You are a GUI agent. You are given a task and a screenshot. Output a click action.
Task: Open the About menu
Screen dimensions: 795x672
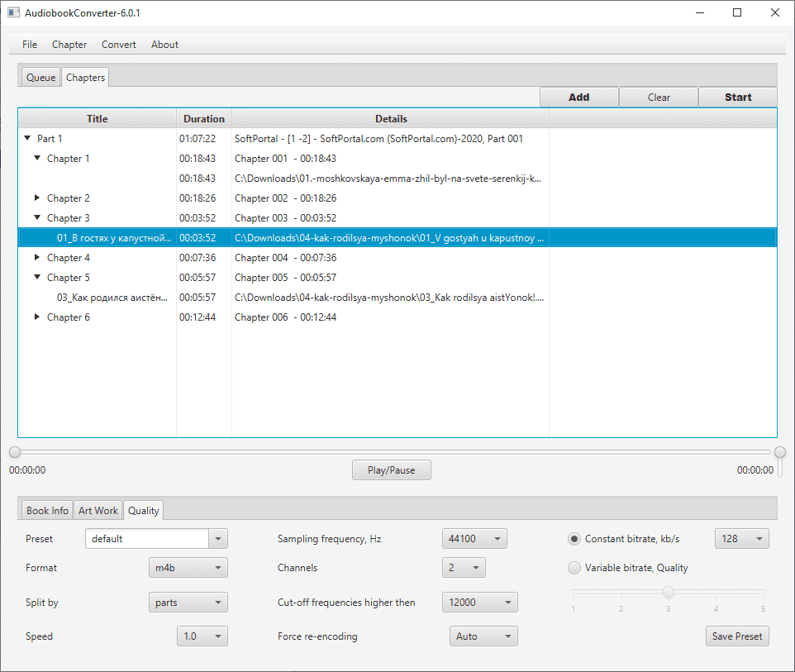click(x=164, y=45)
